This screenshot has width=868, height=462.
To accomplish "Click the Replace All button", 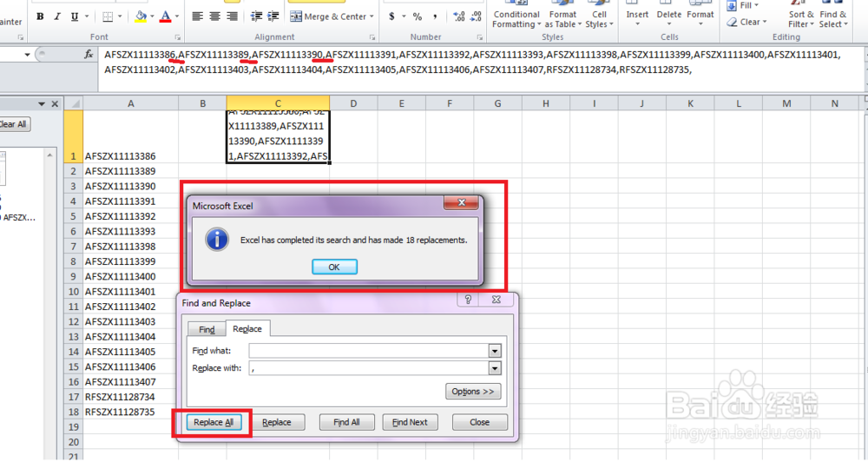I will click(x=214, y=422).
